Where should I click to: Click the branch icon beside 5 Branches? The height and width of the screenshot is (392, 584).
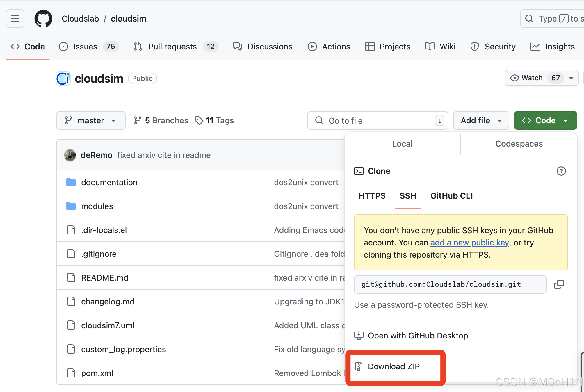coord(138,120)
